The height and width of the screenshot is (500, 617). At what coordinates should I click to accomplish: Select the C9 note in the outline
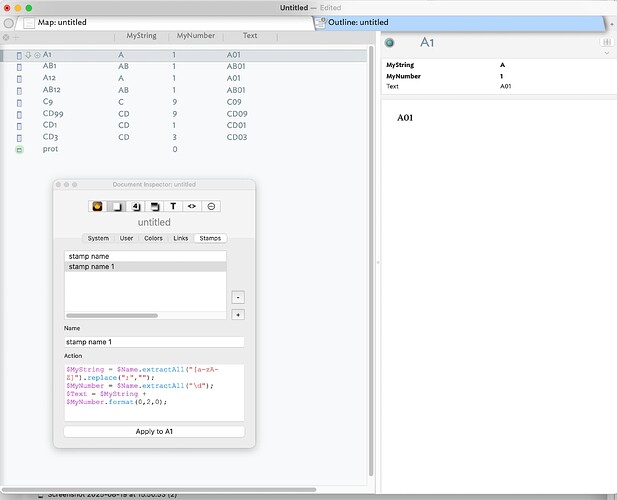[48, 101]
